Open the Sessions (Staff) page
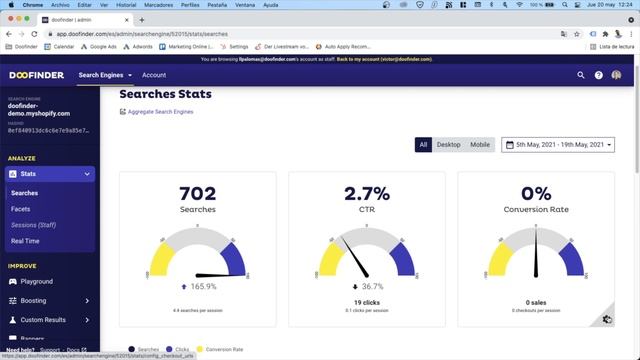 point(33,225)
